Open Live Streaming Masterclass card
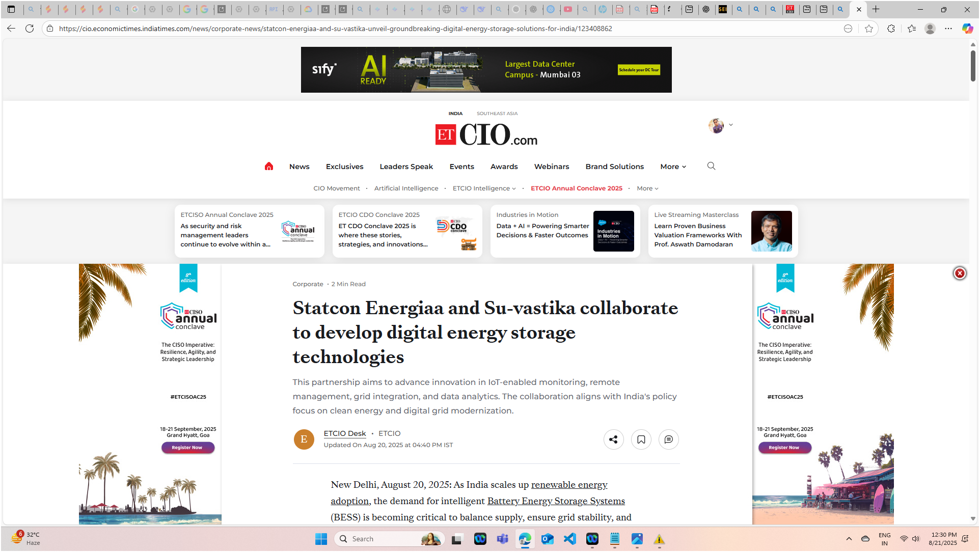Image resolution: width=980 pixels, height=552 pixels. tap(723, 231)
